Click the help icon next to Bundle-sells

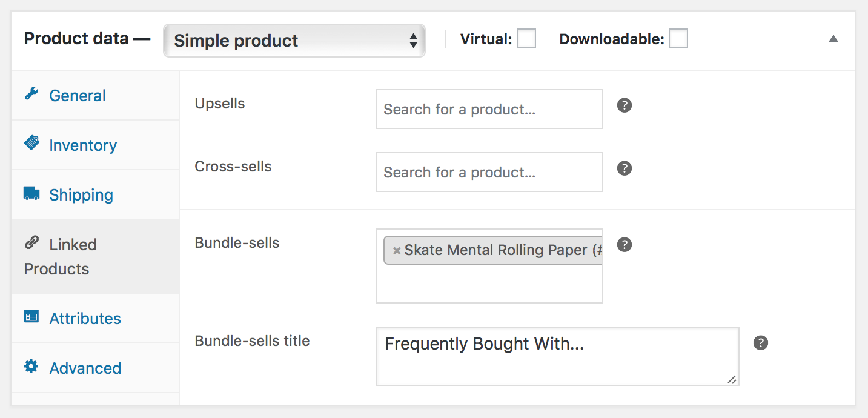tap(624, 245)
